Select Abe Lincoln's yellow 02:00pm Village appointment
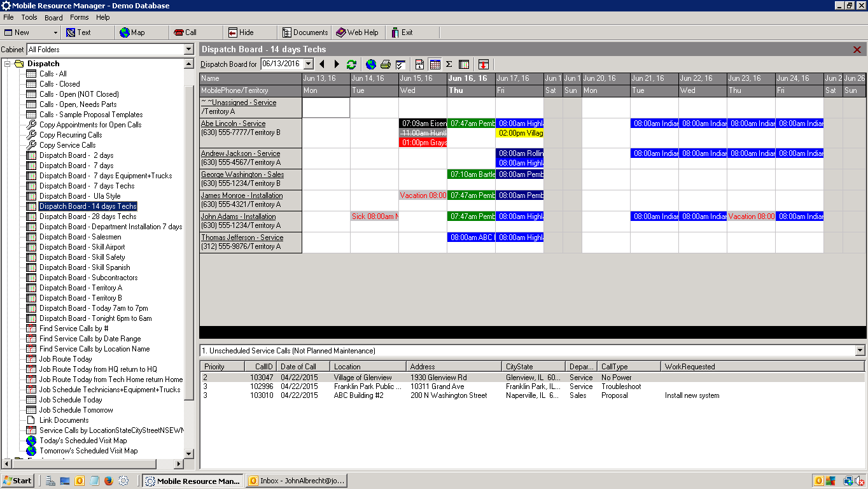The image size is (868, 489). point(519,133)
